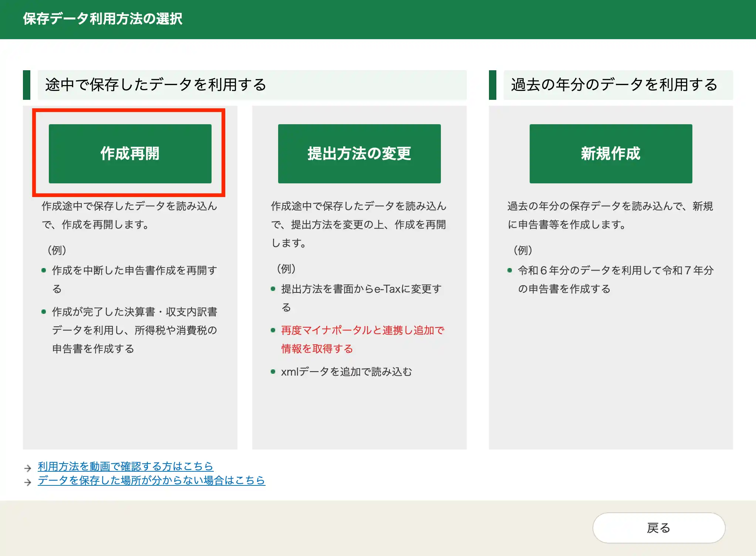Click the green bullet before the red マイナポータル text

coord(273,330)
